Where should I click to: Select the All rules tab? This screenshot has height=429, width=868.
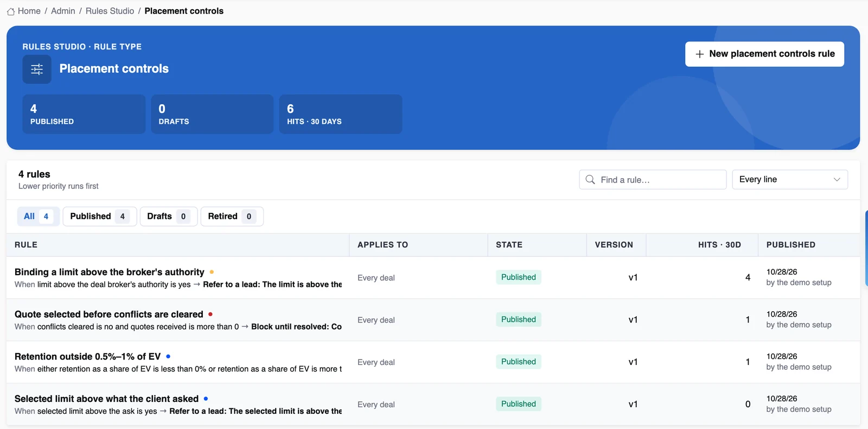tap(39, 216)
